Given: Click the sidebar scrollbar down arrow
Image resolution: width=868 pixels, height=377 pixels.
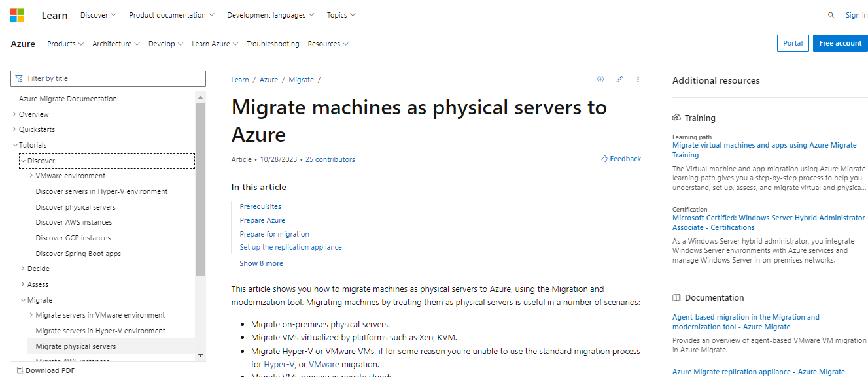Looking at the screenshot, I should (200, 355).
